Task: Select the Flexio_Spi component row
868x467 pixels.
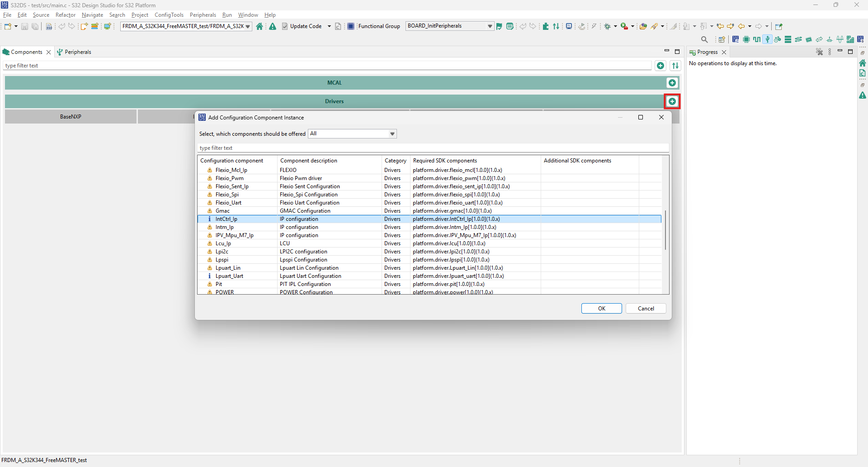Action: [x=429, y=195]
